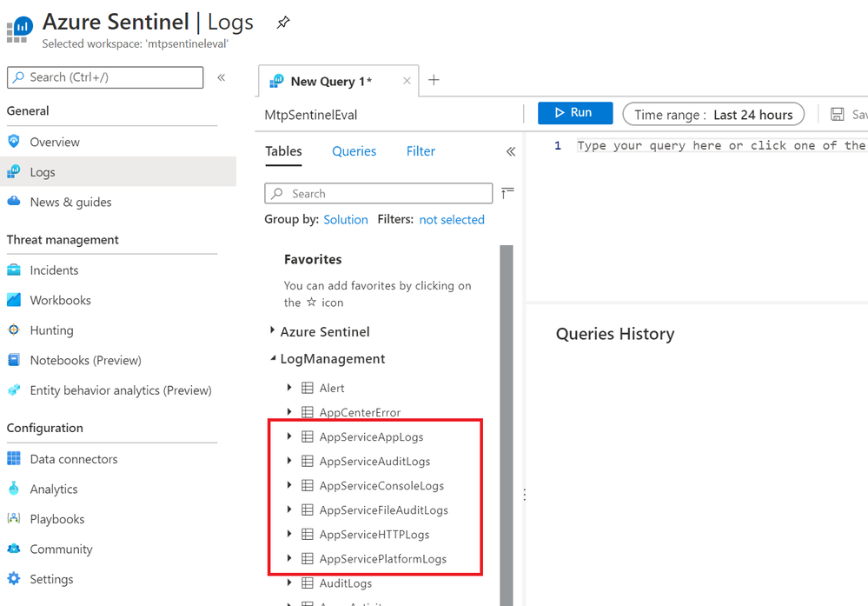Screen dimensions: 868x606
Task: Open the Data connectors grid icon
Action: pos(14,459)
